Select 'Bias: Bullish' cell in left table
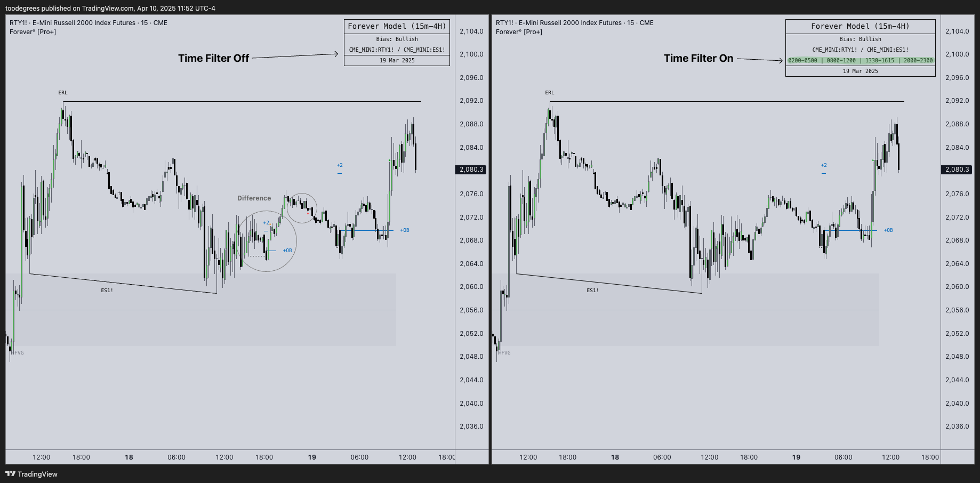The height and width of the screenshot is (483, 980). [x=397, y=39]
